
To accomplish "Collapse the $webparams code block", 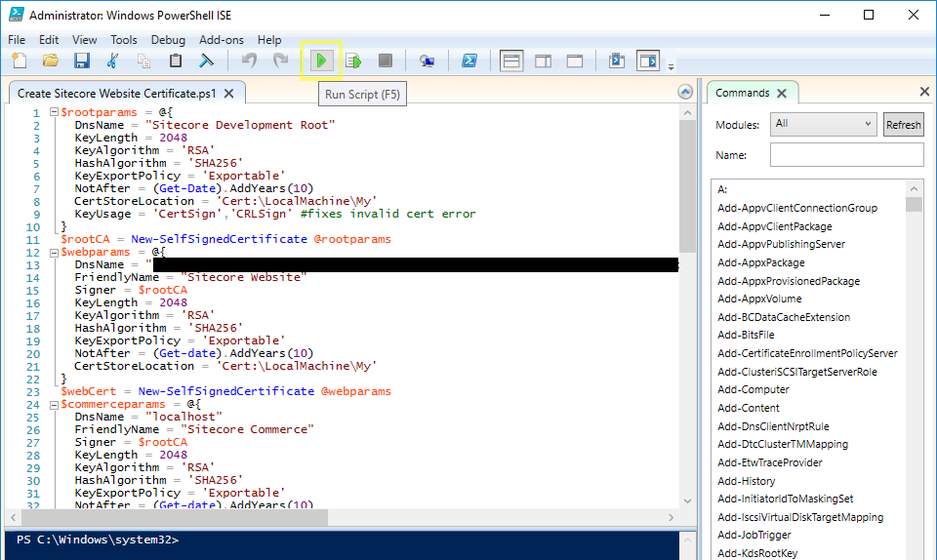I will tap(54, 253).
